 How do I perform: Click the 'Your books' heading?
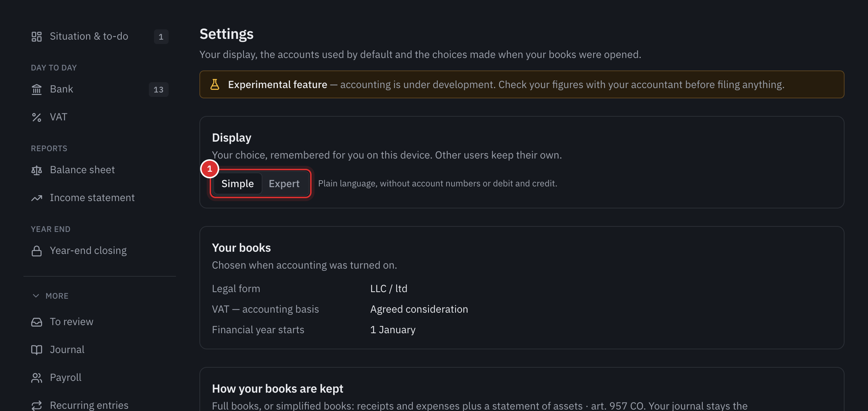241,248
